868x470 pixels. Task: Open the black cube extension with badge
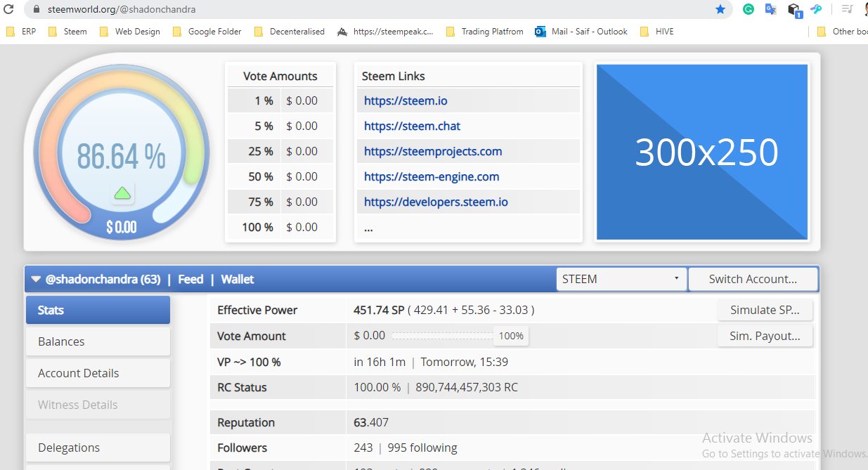tap(794, 10)
